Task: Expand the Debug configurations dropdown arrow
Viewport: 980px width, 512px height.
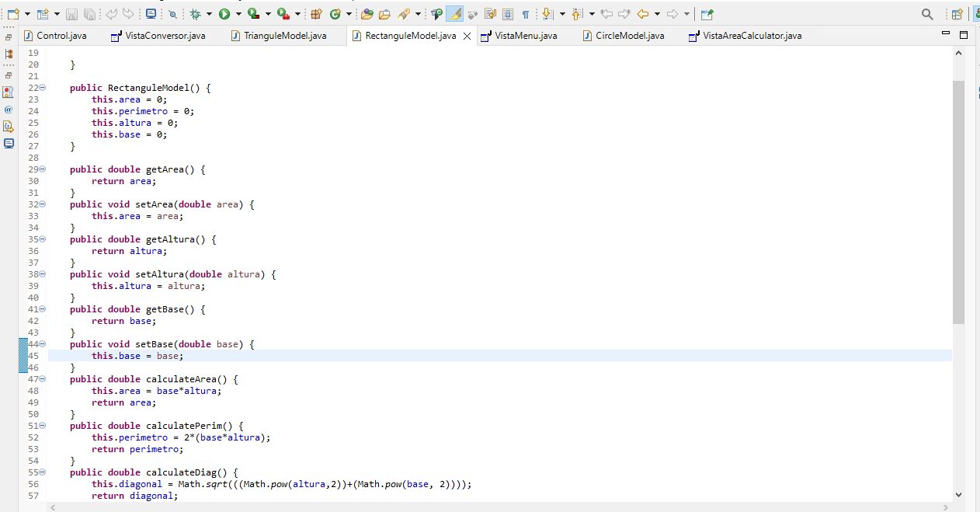Action: pyautogui.click(x=209, y=14)
